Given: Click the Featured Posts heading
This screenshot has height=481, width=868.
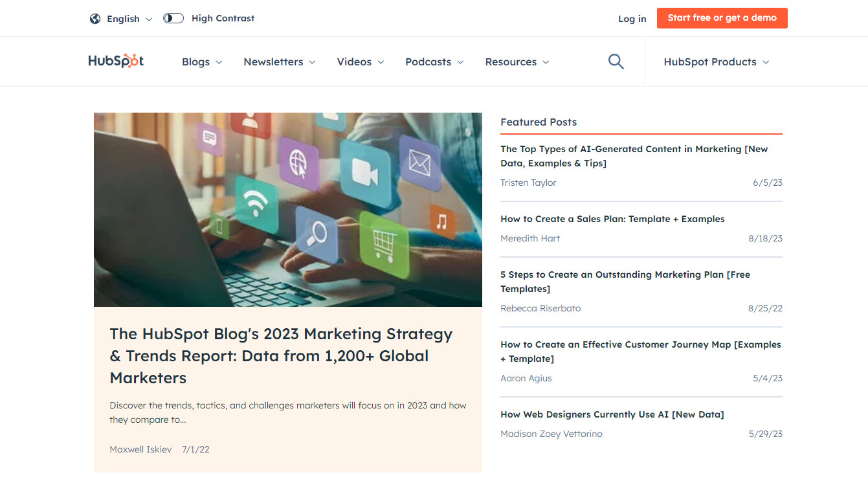Looking at the screenshot, I should (539, 122).
